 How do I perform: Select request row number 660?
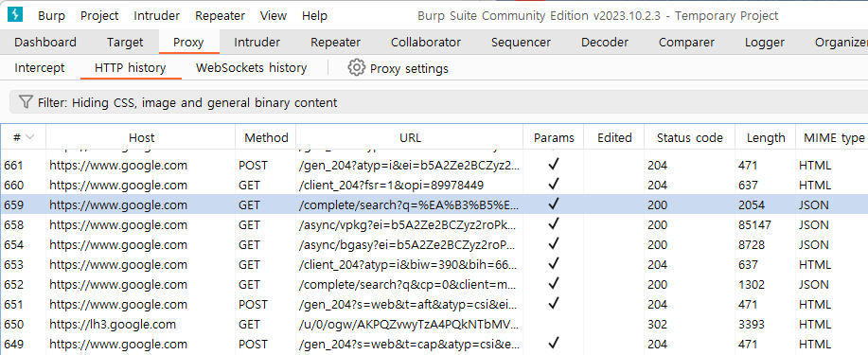click(x=434, y=185)
